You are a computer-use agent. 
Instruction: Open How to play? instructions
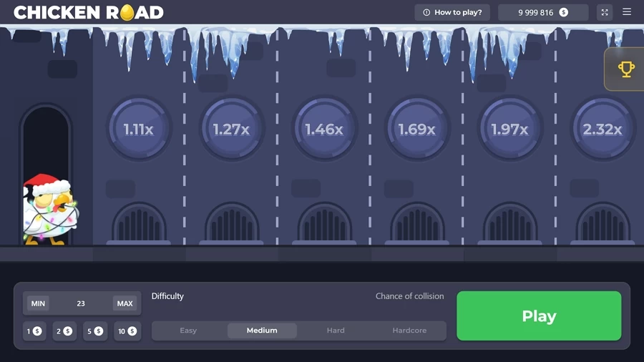click(452, 12)
